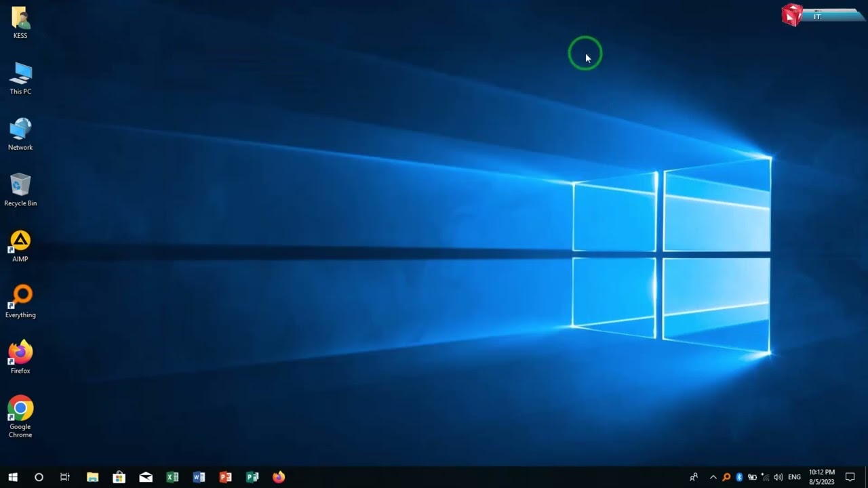Open Bluetooth tray icon
Screen dimensions: 868x488
(x=739, y=477)
